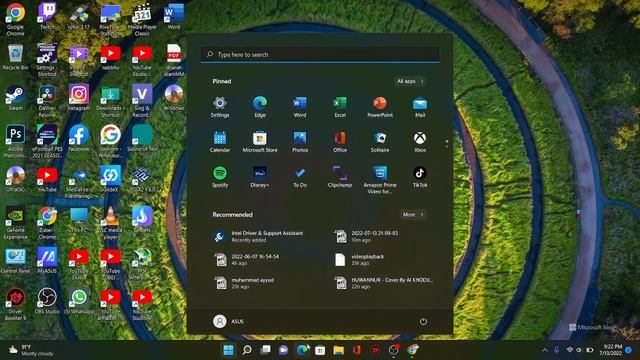
Task: Select Steam desktop shortcut
Action: (x=15, y=98)
